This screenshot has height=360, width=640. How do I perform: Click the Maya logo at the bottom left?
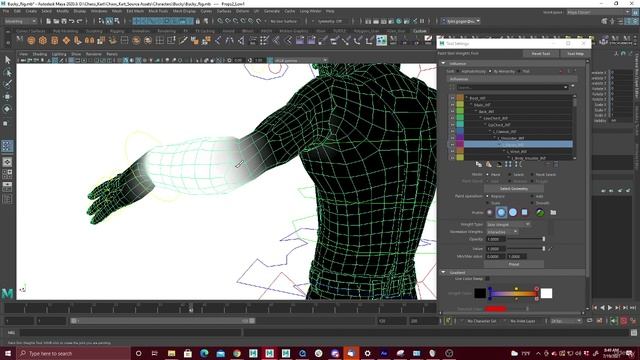(x=7, y=293)
